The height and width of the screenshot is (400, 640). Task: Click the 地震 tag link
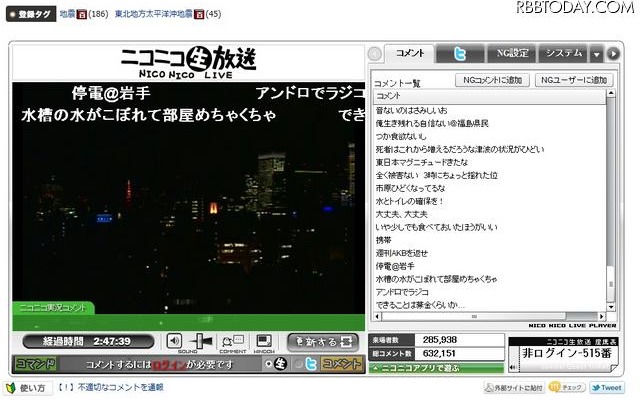(x=67, y=14)
